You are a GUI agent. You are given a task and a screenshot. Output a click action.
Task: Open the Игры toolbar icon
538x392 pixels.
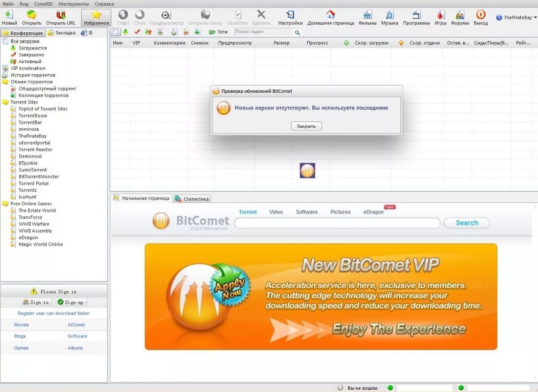(440, 17)
